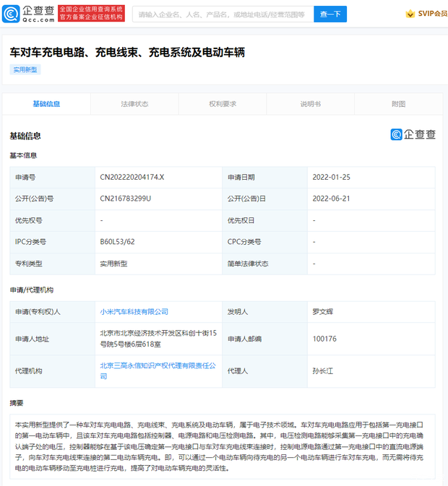Click the inventor name 罗文辉
The image size is (448, 486).
(323, 312)
